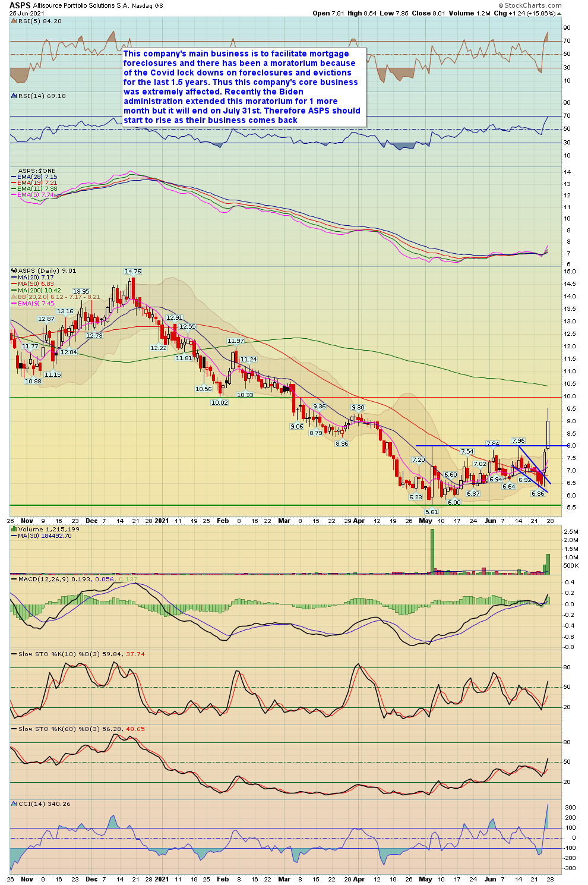Image resolution: width=588 pixels, height=885 pixels.
Task: Click the 7.84 price label
Action: 493,443
